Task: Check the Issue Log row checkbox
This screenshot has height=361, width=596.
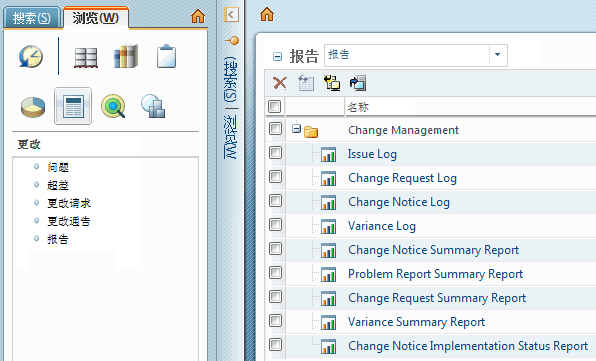Action: [x=276, y=153]
